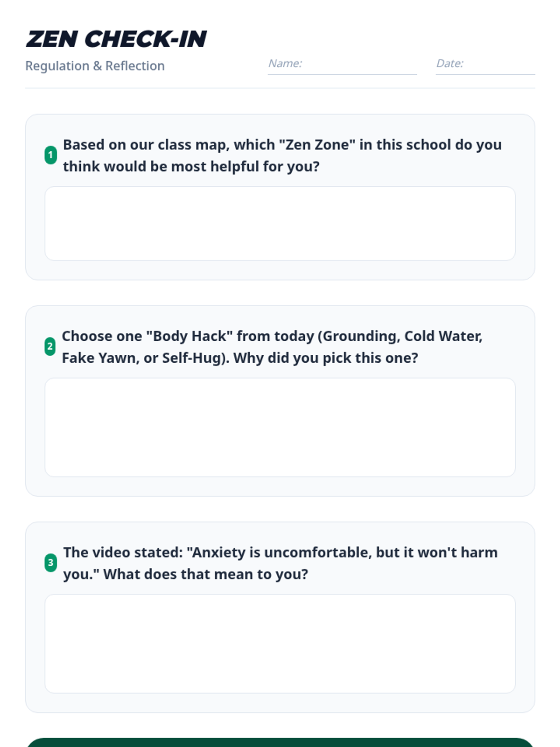This screenshot has height=747, width=560.
Task: Click "The video stated:" text in question three
Action: [123, 552]
